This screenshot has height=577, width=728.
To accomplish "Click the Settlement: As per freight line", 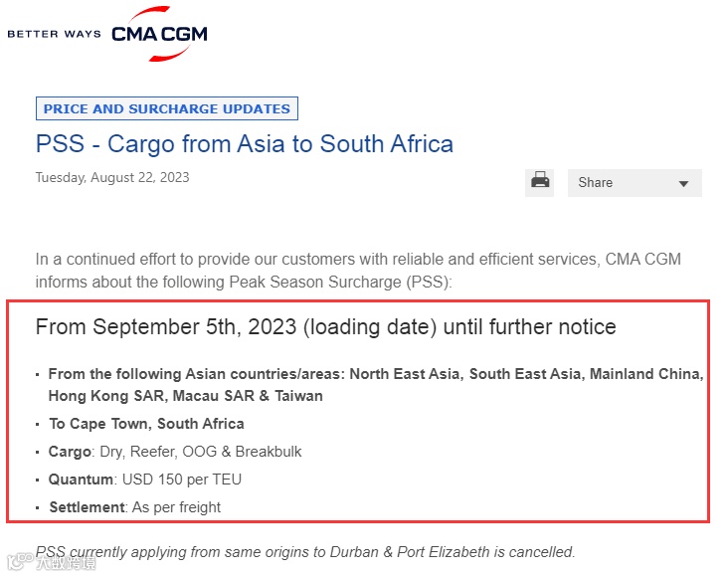I will click(x=134, y=507).
